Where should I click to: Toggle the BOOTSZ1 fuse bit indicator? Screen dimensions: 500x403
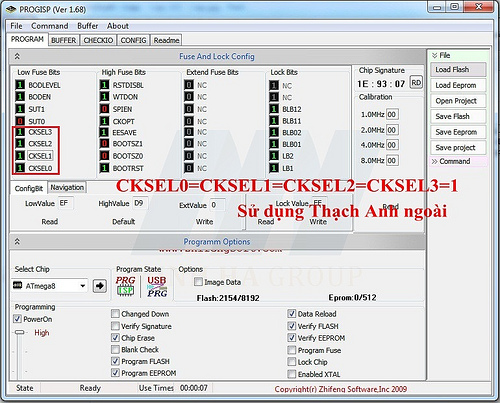105,144
